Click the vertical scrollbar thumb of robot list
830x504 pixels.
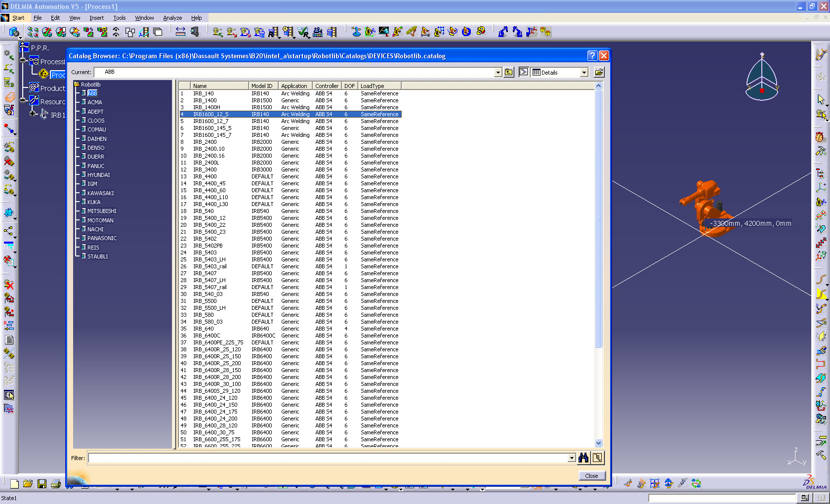[x=599, y=219]
